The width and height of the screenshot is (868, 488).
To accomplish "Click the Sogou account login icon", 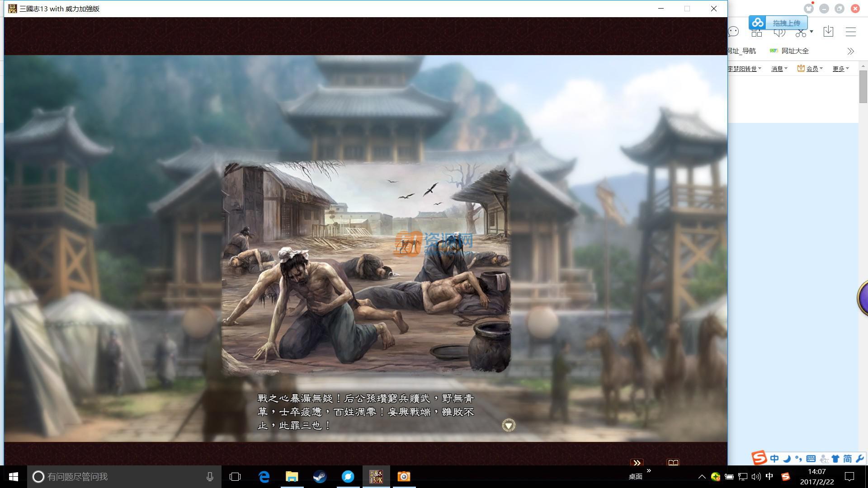I will tap(824, 459).
